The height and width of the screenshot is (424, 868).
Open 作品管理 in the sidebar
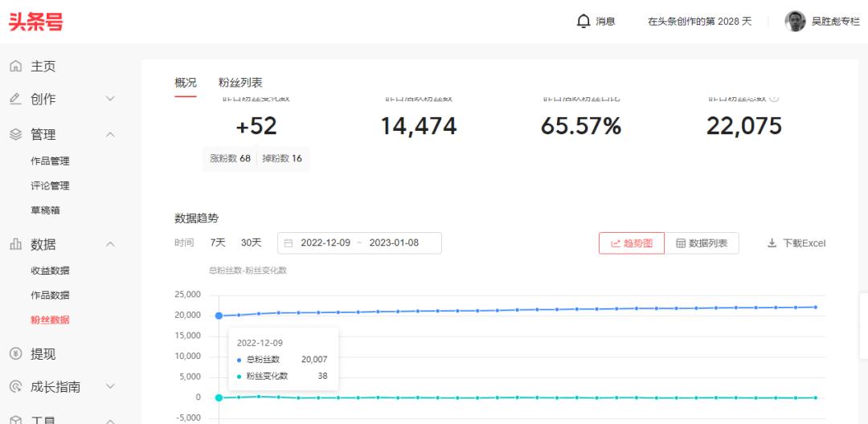click(51, 161)
